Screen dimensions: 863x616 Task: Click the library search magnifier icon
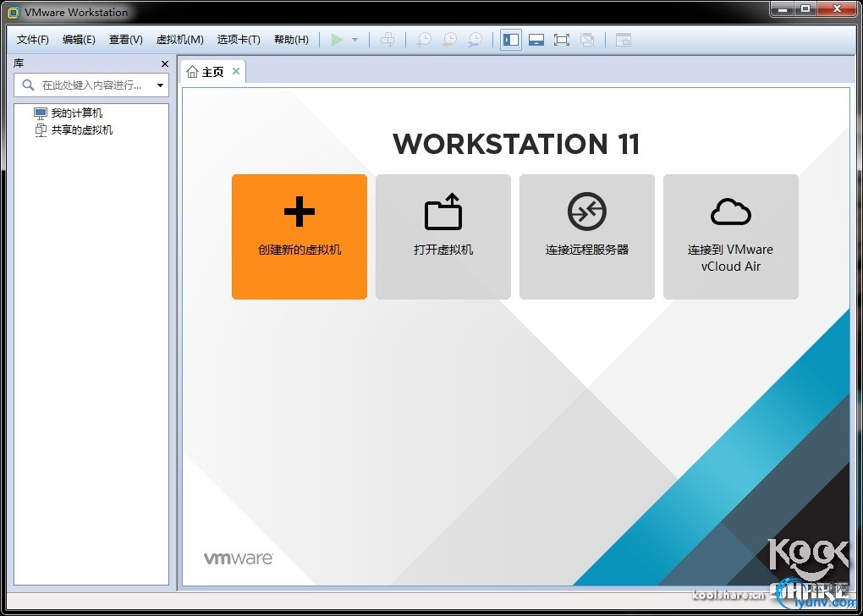coord(28,85)
